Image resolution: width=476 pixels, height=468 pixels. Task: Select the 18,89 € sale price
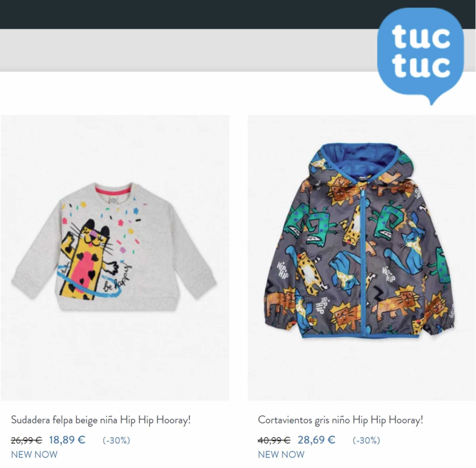click(67, 440)
